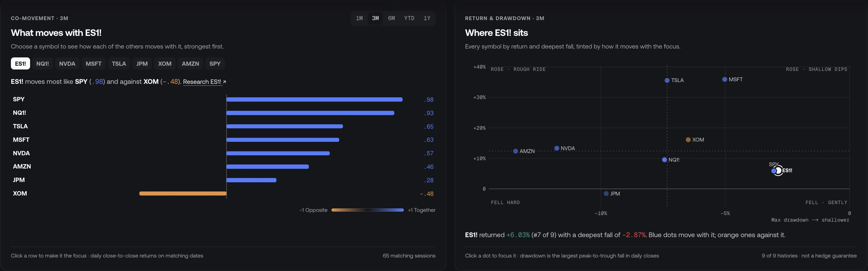
Task: Select the NQ1! scatter dot
Action: [664, 160]
